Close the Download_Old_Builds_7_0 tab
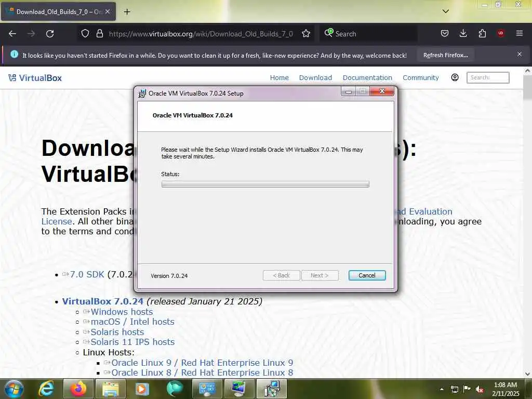This screenshot has height=399, width=532. click(108, 11)
